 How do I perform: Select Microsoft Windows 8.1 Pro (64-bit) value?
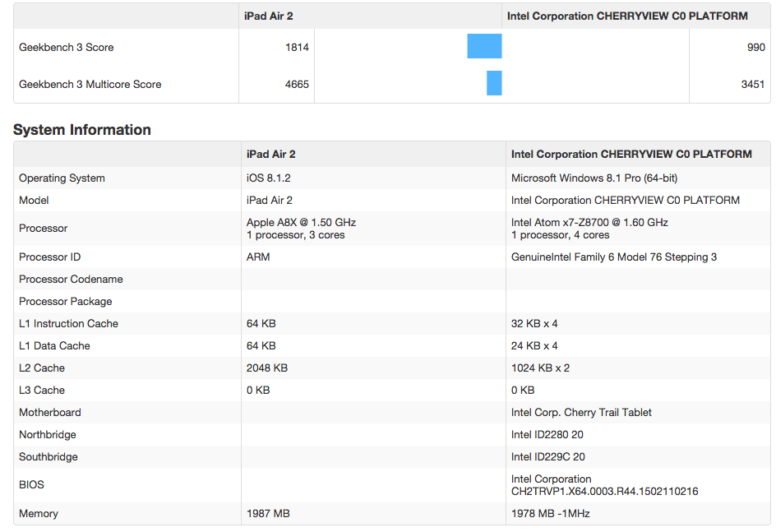594,178
